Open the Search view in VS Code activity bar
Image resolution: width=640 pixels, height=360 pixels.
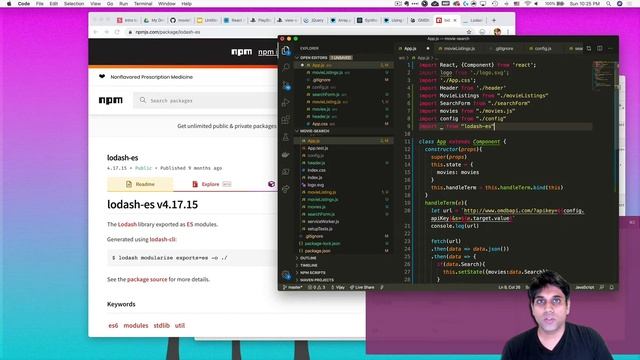pyautogui.click(x=286, y=67)
